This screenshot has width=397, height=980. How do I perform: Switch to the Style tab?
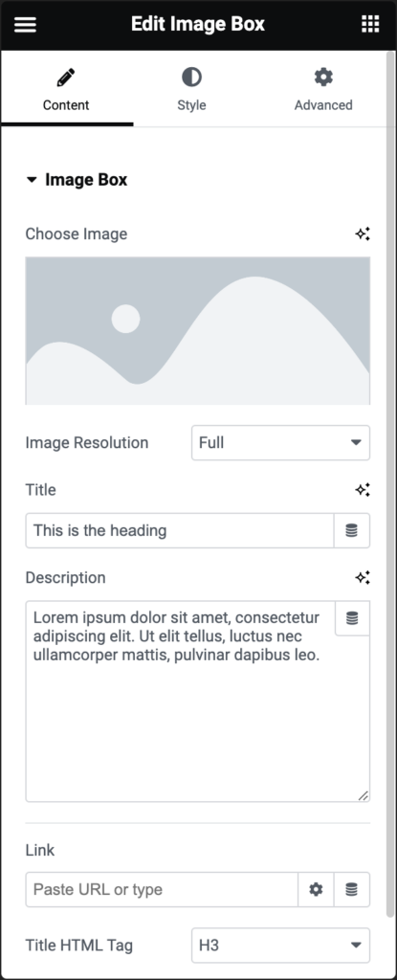pyautogui.click(x=191, y=89)
